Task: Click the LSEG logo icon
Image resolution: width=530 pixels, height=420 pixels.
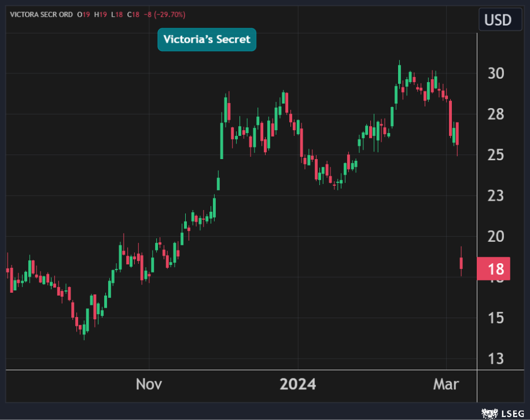Action: (489, 413)
